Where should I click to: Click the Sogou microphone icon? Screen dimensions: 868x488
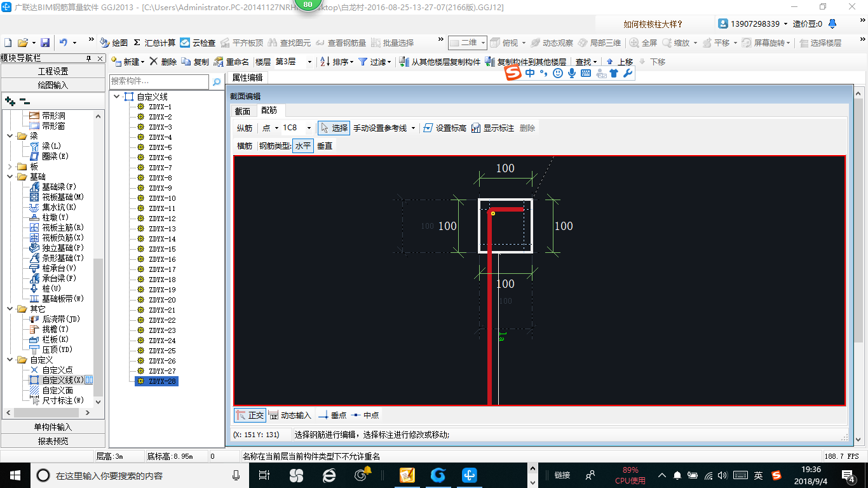click(572, 73)
